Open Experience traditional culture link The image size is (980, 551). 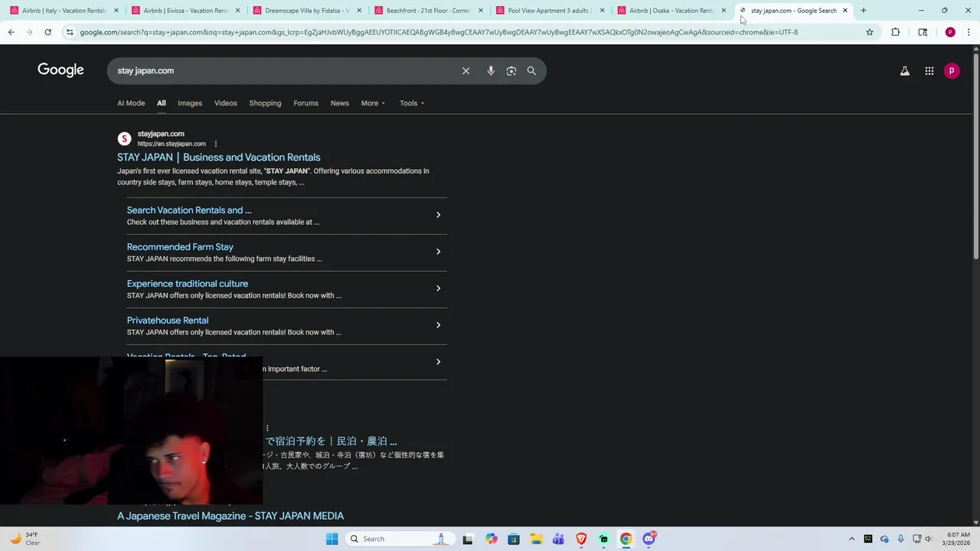point(188,284)
